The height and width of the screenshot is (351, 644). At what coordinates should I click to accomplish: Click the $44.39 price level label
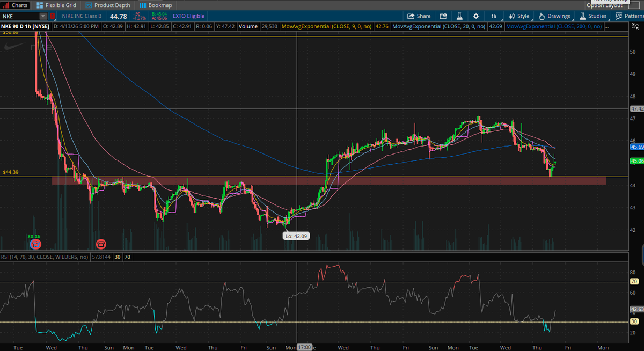coord(11,172)
